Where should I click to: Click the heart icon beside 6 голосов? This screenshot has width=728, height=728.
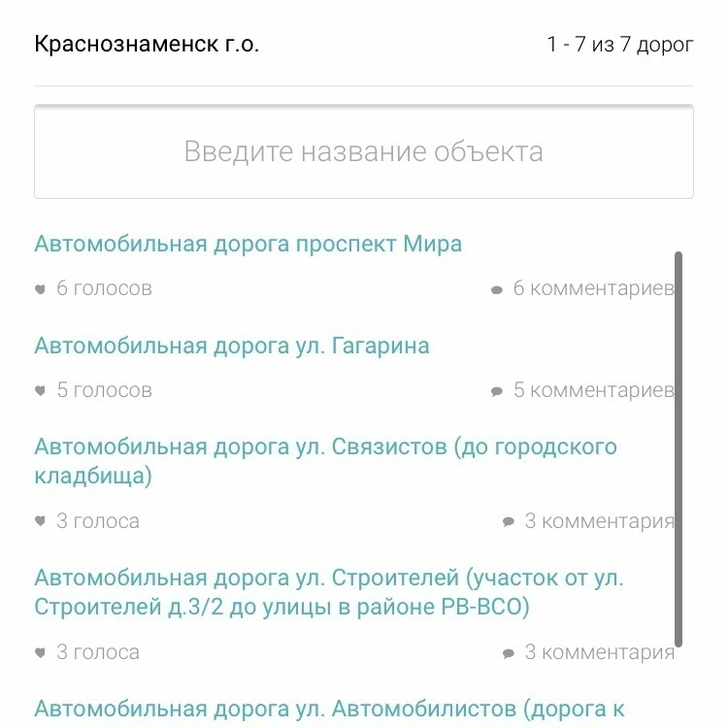40,289
